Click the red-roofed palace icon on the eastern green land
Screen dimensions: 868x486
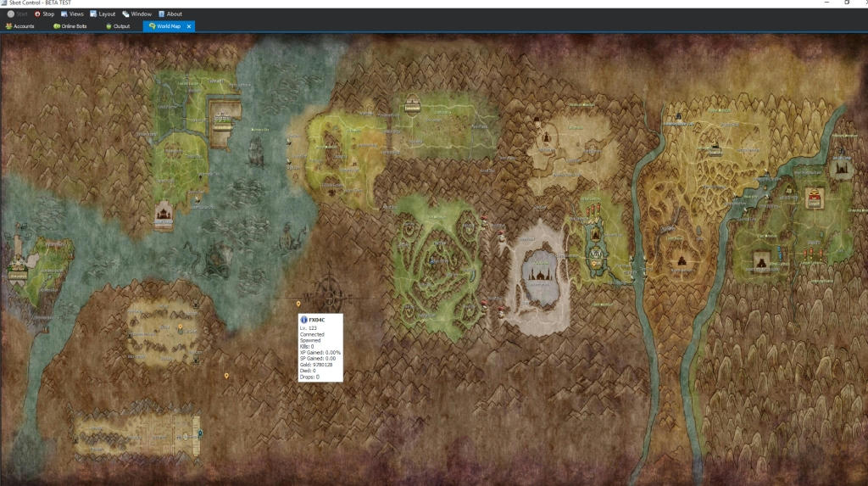[x=814, y=198]
